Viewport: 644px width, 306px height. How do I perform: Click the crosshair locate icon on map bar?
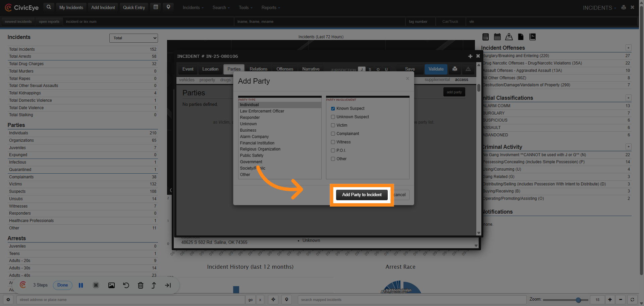pyautogui.click(x=273, y=300)
